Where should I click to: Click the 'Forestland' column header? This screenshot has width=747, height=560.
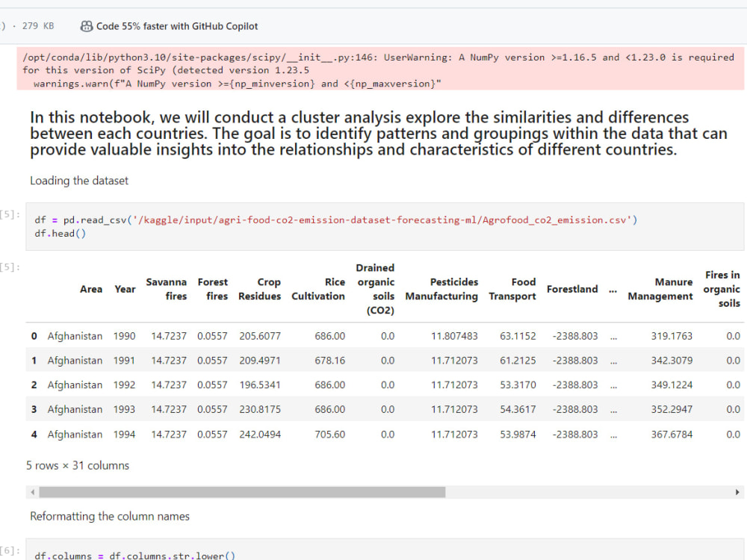click(572, 289)
